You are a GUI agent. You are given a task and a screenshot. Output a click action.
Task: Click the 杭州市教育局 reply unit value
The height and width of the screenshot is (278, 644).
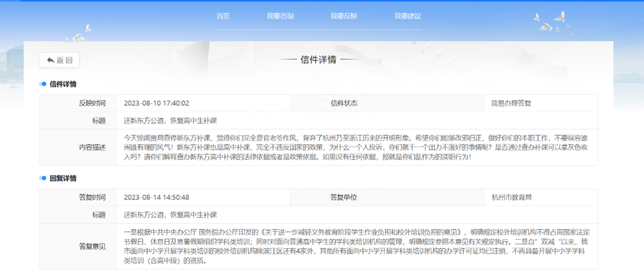click(512, 197)
